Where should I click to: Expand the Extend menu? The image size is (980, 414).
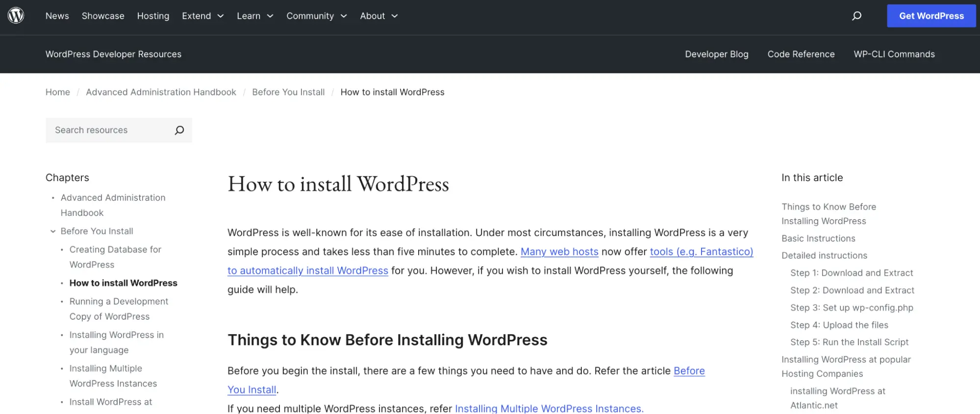coord(203,16)
